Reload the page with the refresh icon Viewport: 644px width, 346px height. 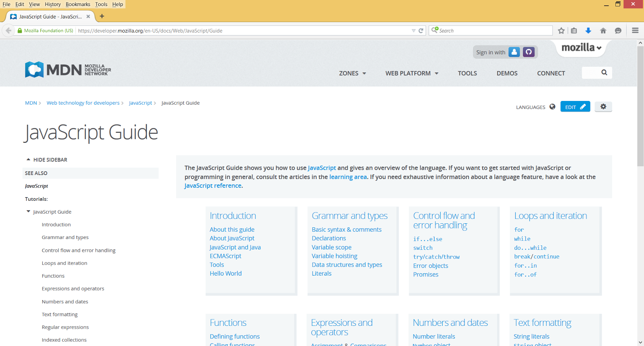point(421,31)
